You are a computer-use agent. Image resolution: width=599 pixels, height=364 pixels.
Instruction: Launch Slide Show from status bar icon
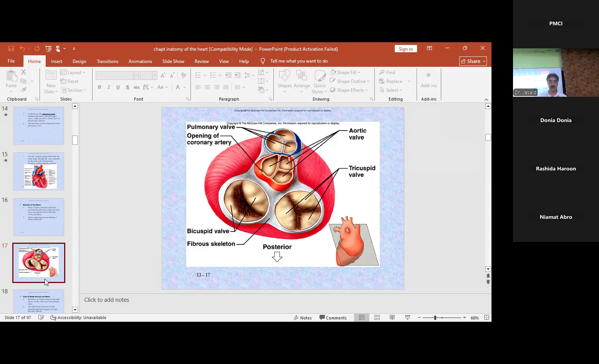coord(407,318)
